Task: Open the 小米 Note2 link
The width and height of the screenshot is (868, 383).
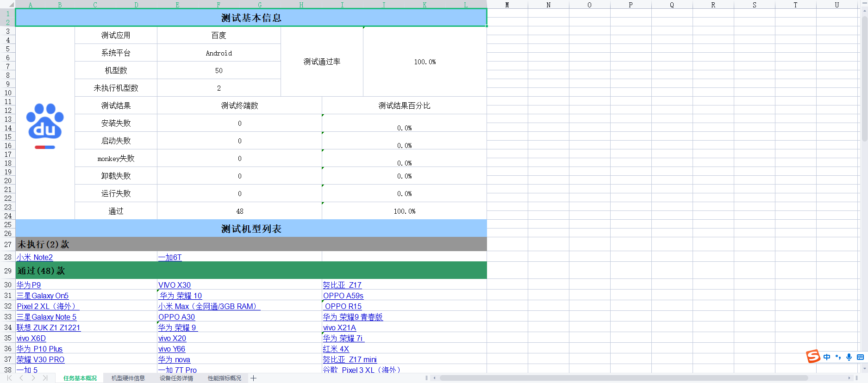Action: point(35,257)
